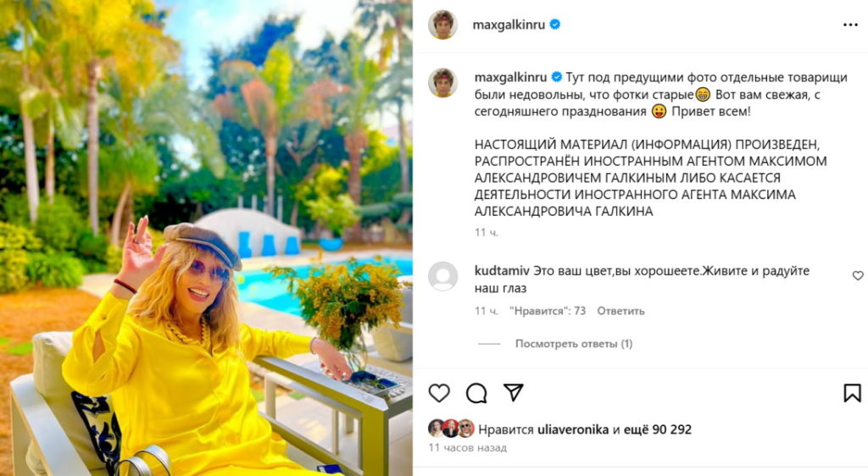This screenshot has width=868, height=476.
Task: Click the post photo of woman in yellow
Action: coord(206,238)
